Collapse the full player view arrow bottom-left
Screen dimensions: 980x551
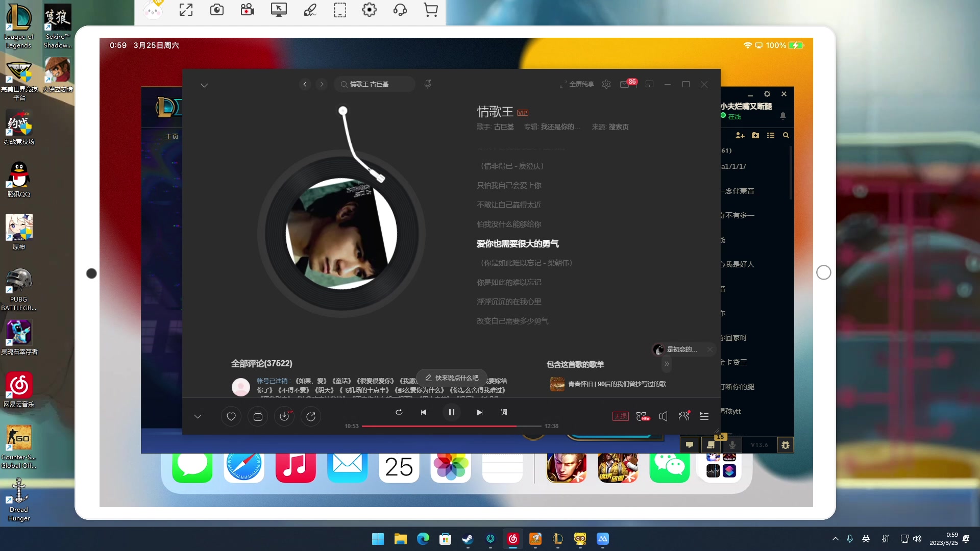pyautogui.click(x=198, y=416)
